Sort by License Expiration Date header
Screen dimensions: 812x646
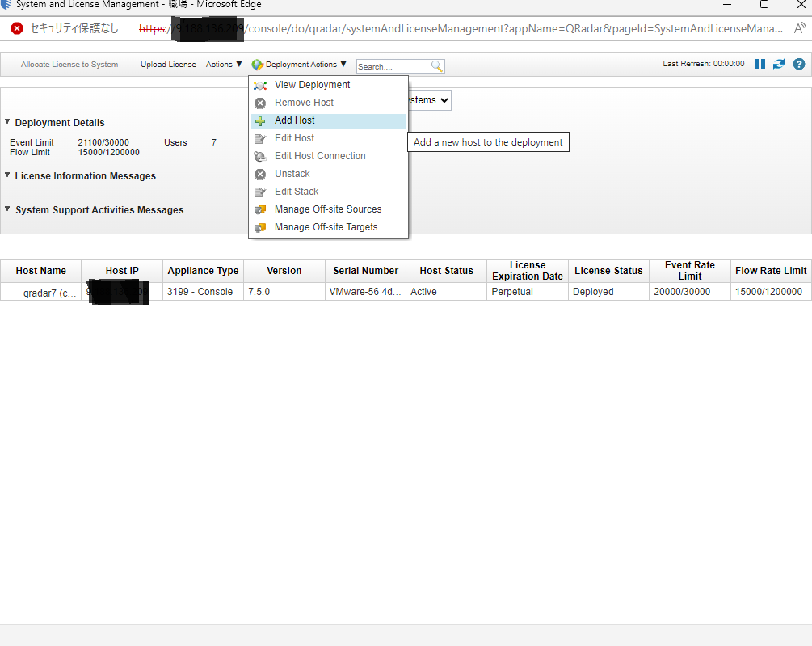coord(528,271)
